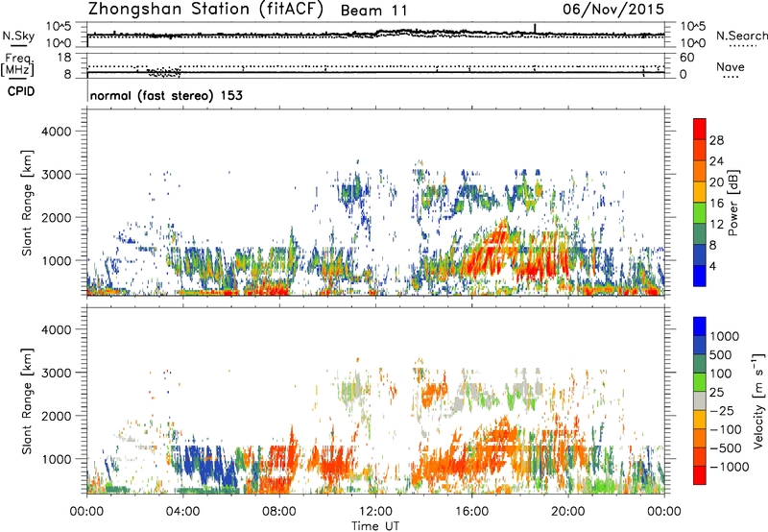Image resolution: width=768 pixels, height=532 pixels.
Task: Click the Slant Range label of velocity panel
Action: [x=27, y=401]
